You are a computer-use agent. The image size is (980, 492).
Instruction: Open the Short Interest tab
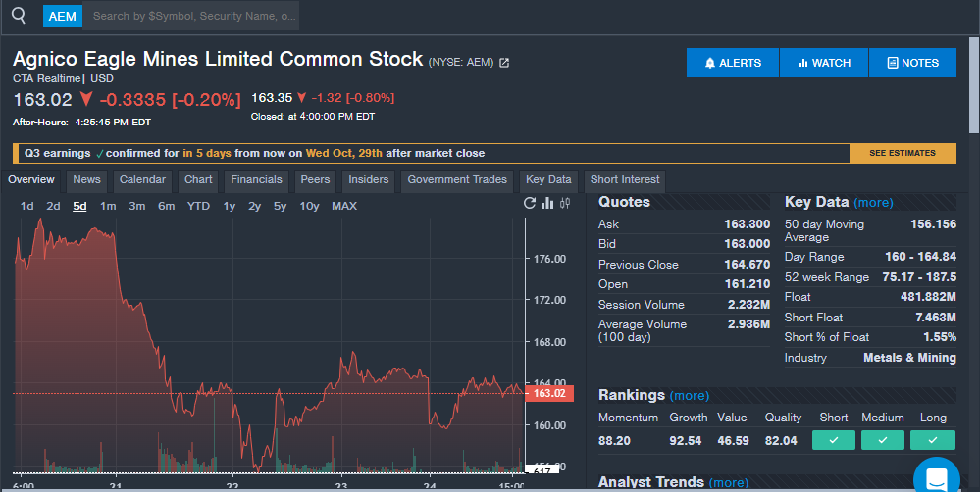pyautogui.click(x=625, y=180)
